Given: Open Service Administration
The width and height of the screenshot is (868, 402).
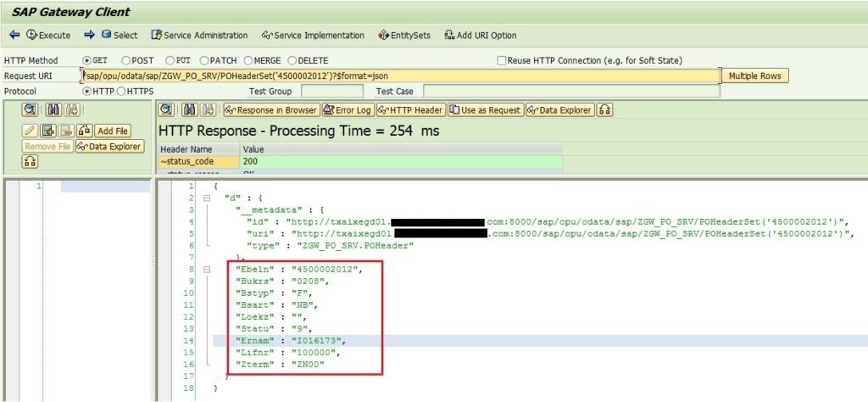Looking at the screenshot, I should [x=199, y=35].
